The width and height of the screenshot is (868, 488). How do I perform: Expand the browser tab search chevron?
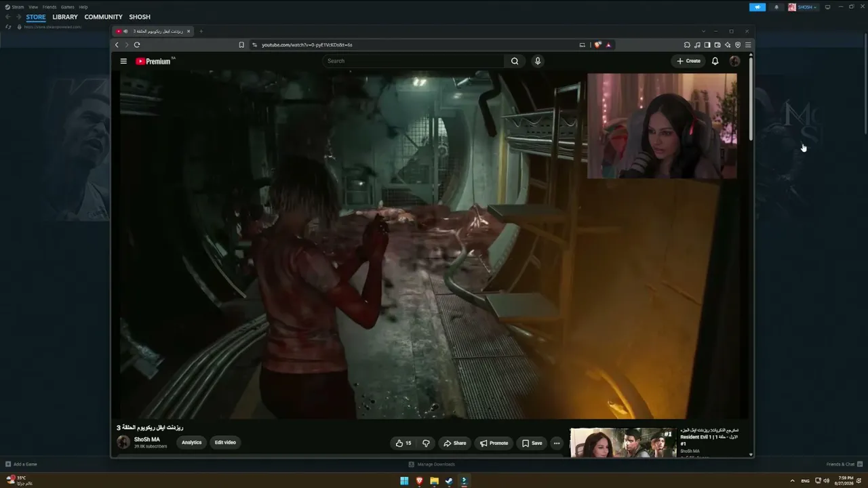pyautogui.click(x=703, y=31)
